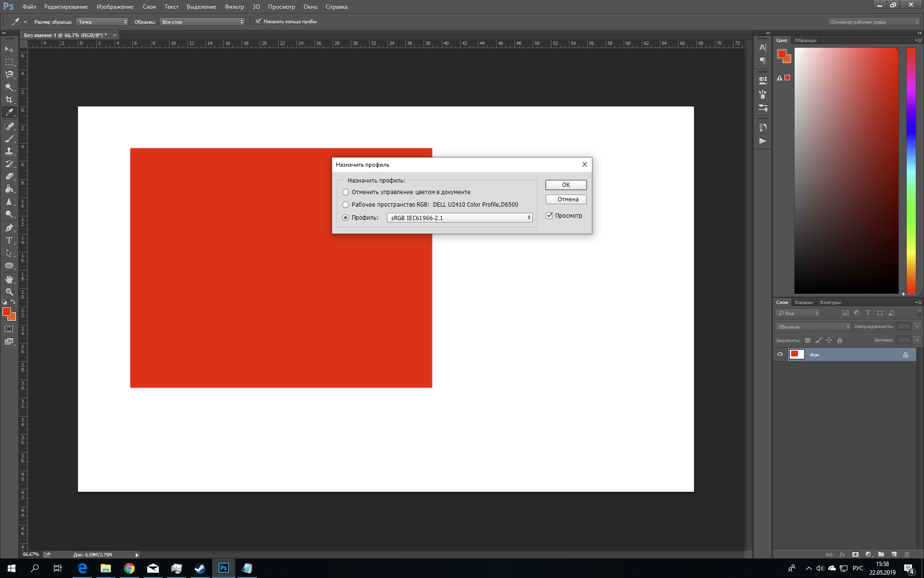Change screen mode icon in toolbox
This screenshot has width=924, height=578.
pos(9,342)
